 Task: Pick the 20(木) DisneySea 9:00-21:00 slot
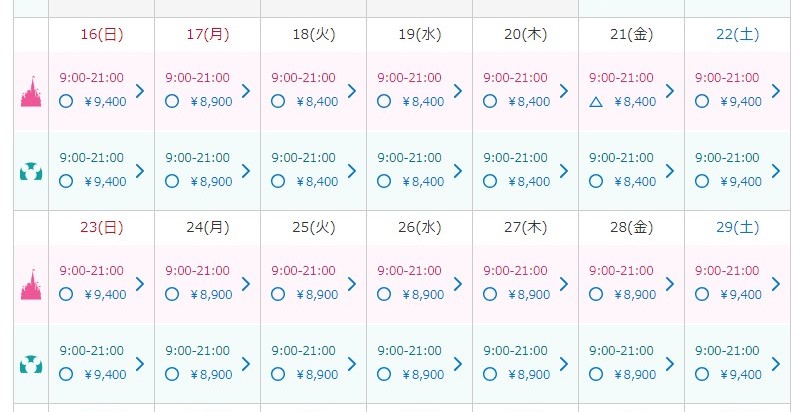click(x=516, y=158)
